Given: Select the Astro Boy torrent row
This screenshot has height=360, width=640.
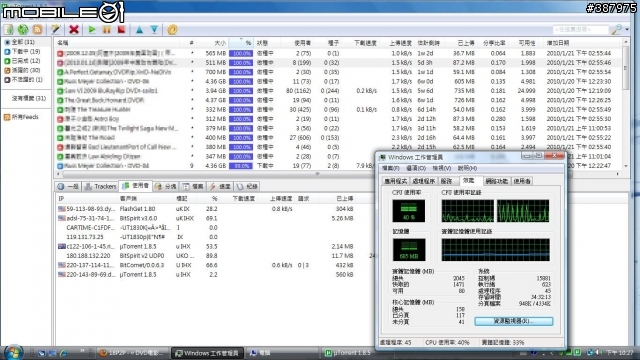Looking at the screenshot, I should click(x=339, y=119).
